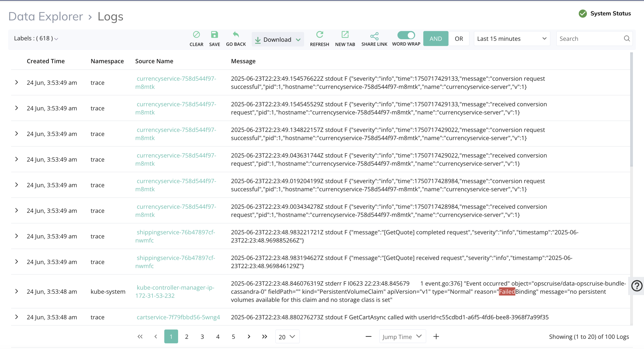Open shippingservice link in GetQuote received row

click(175, 262)
